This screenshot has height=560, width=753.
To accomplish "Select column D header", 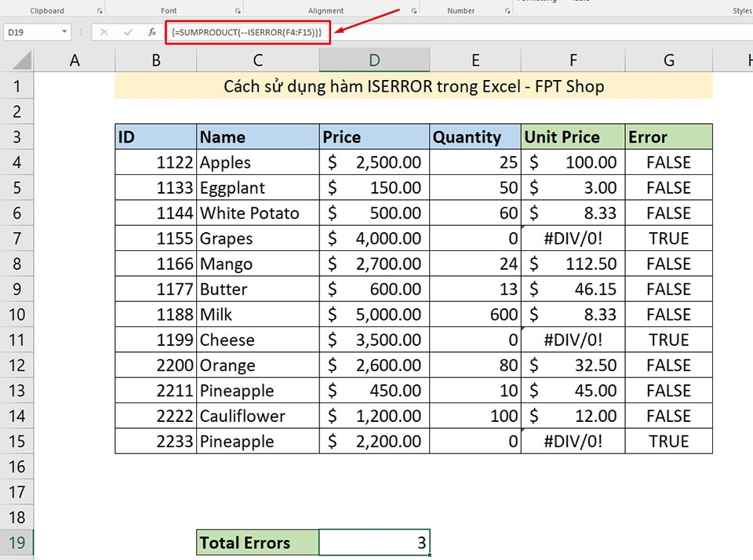I will [x=374, y=59].
